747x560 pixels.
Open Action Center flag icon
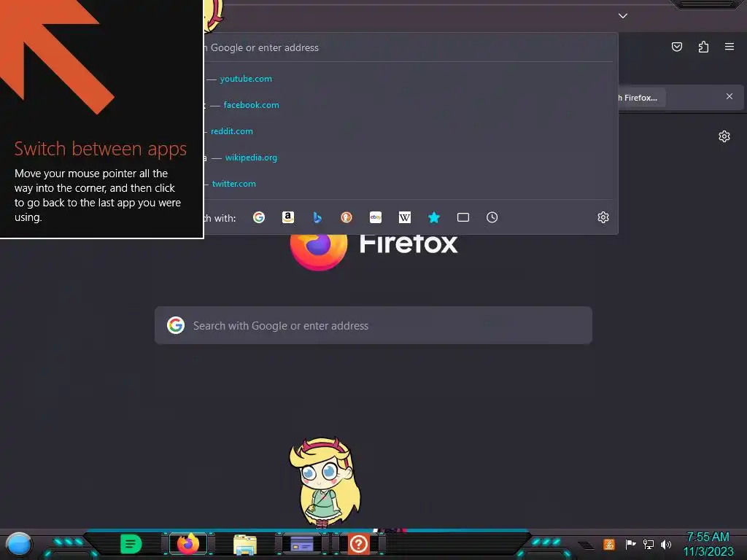click(630, 544)
